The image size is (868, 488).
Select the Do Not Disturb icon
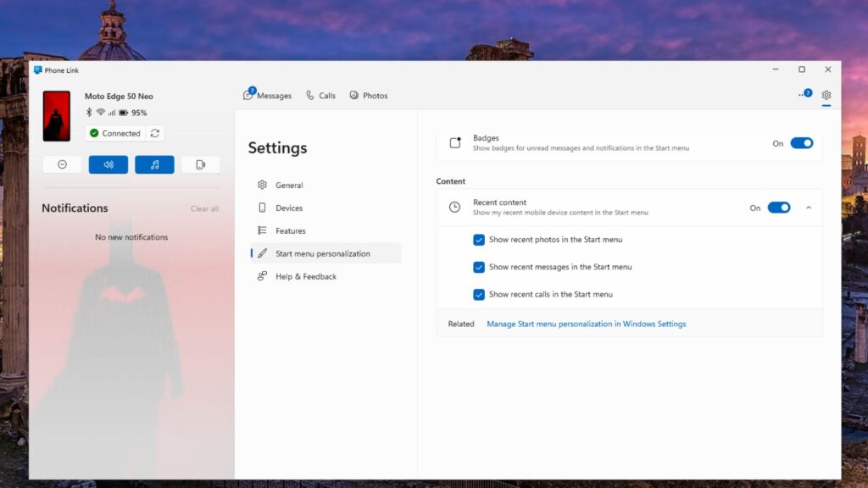click(62, 164)
